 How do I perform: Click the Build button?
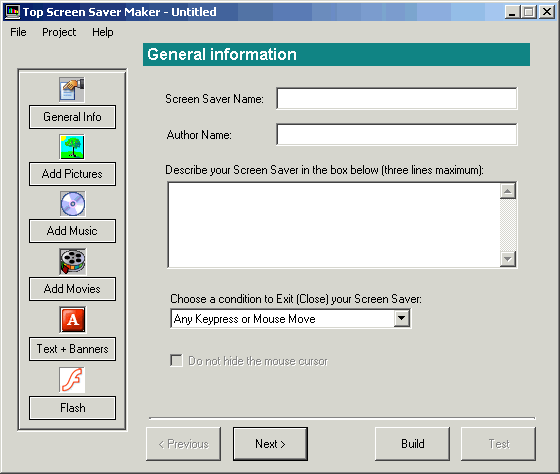[412, 444]
